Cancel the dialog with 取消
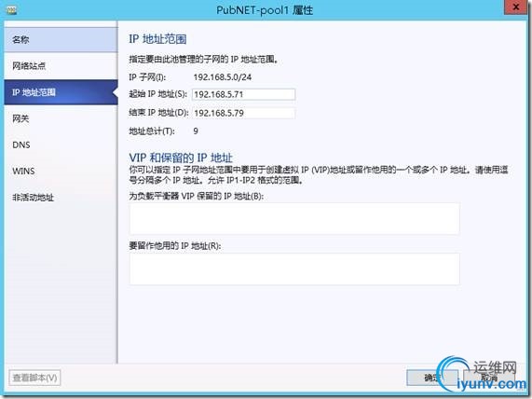 tap(489, 378)
